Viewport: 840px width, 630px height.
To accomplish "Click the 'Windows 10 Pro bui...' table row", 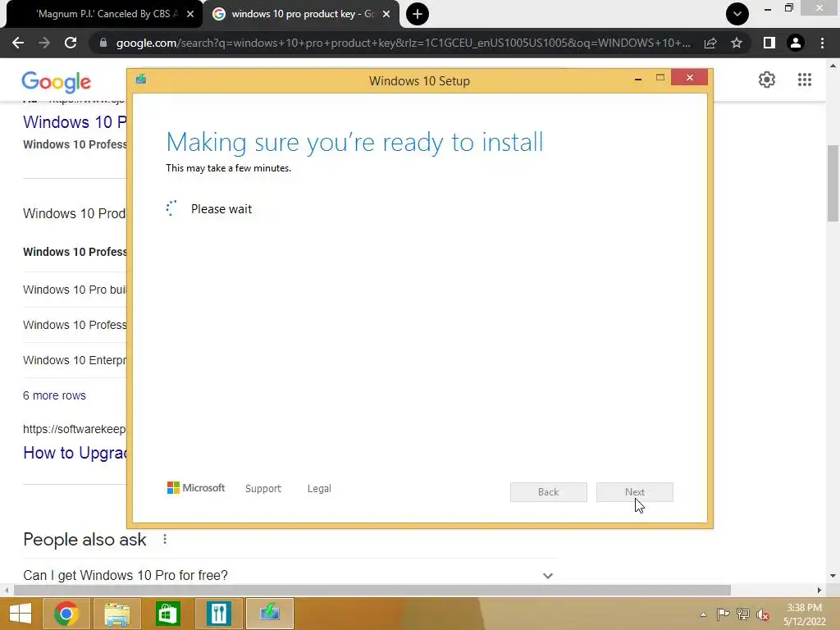I will [75, 290].
